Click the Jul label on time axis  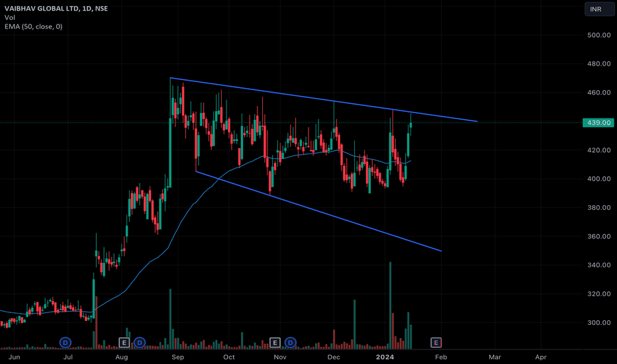[x=68, y=357]
